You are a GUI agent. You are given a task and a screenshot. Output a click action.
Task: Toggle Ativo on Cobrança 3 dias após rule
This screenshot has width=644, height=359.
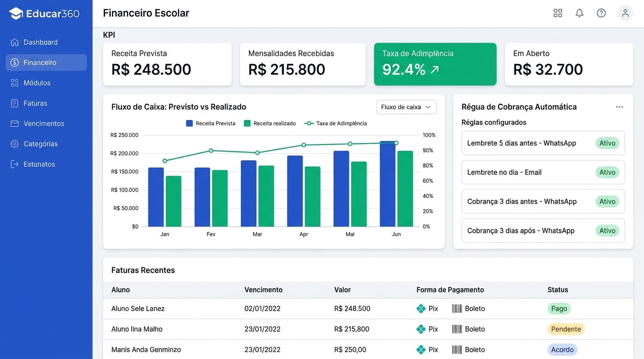[607, 230]
